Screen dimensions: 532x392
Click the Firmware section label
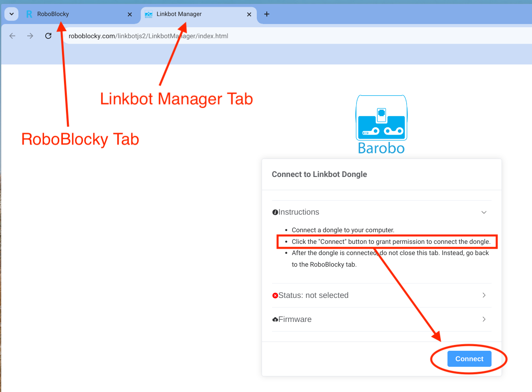295,319
